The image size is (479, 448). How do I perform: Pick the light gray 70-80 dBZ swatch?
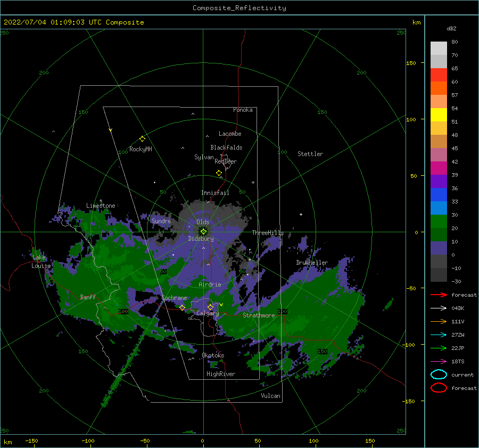click(x=439, y=48)
